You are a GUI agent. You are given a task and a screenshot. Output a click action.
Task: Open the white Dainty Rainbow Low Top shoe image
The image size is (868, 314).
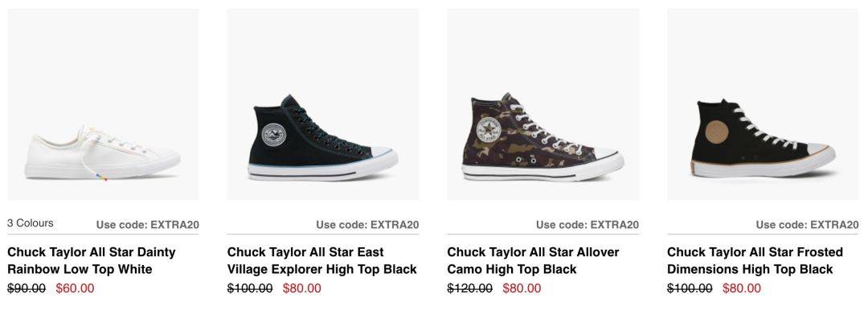click(103, 104)
